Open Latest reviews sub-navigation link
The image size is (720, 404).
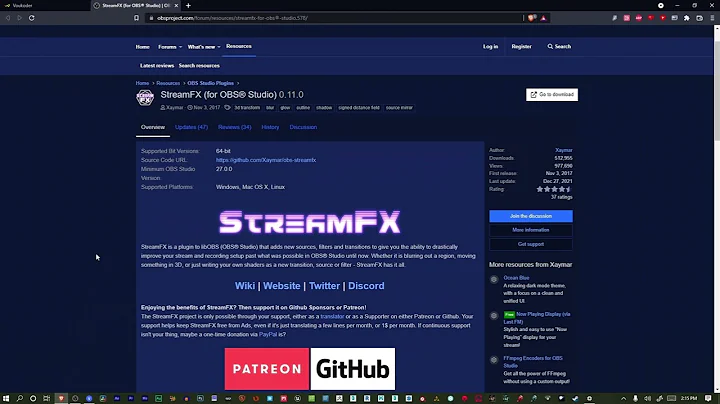pos(157,66)
